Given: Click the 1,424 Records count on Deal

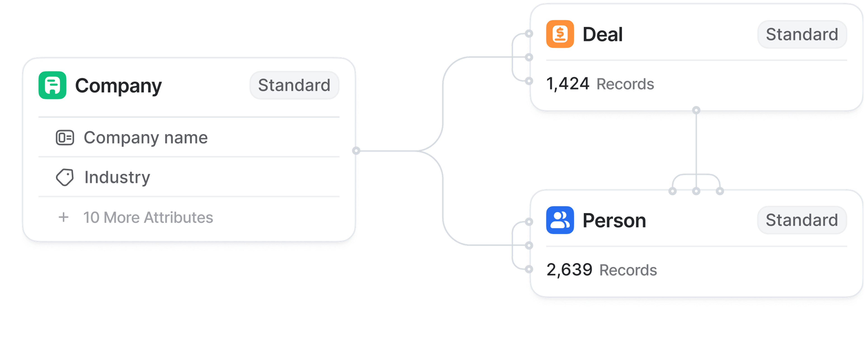Looking at the screenshot, I should [x=600, y=84].
